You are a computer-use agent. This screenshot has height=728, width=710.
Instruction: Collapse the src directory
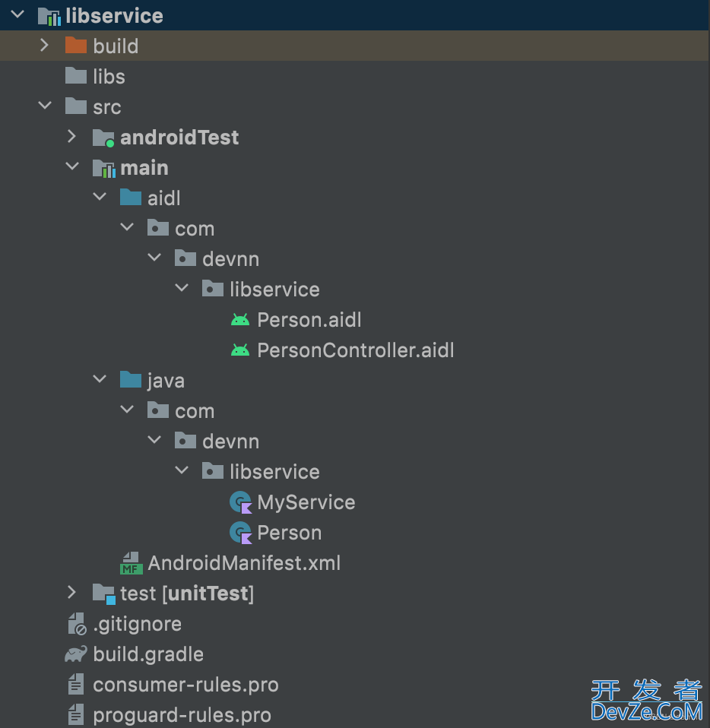click(45, 106)
